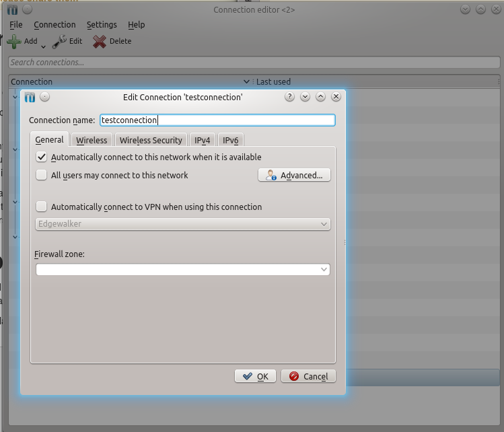The height and width of the screenshot is (432, 504).
Task: Maximize the Edit Connection dialog
Action: 320,97
